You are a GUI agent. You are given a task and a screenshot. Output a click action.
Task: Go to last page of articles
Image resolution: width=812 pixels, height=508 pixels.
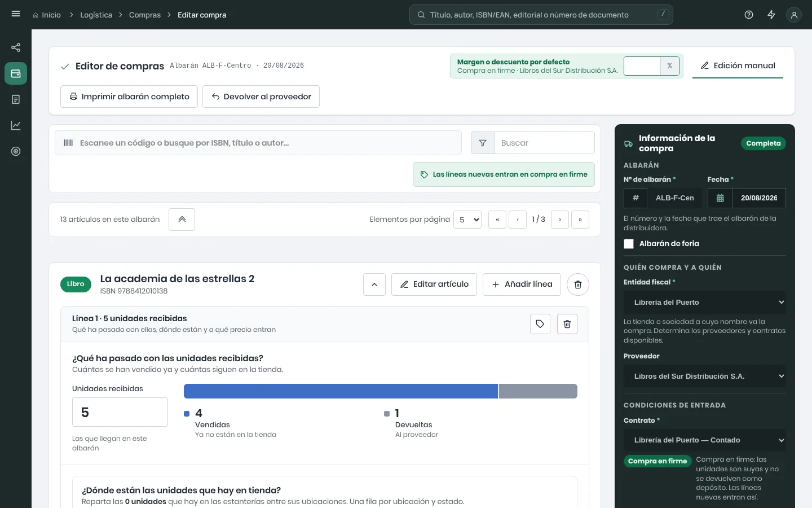580,220
